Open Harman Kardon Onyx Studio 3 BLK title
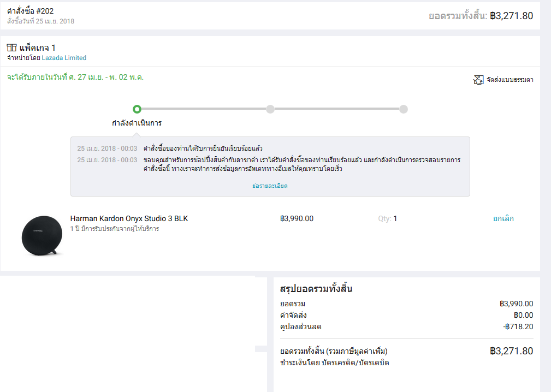The width and height of the screenshot is (551, 392). click(x=129, y=218)
